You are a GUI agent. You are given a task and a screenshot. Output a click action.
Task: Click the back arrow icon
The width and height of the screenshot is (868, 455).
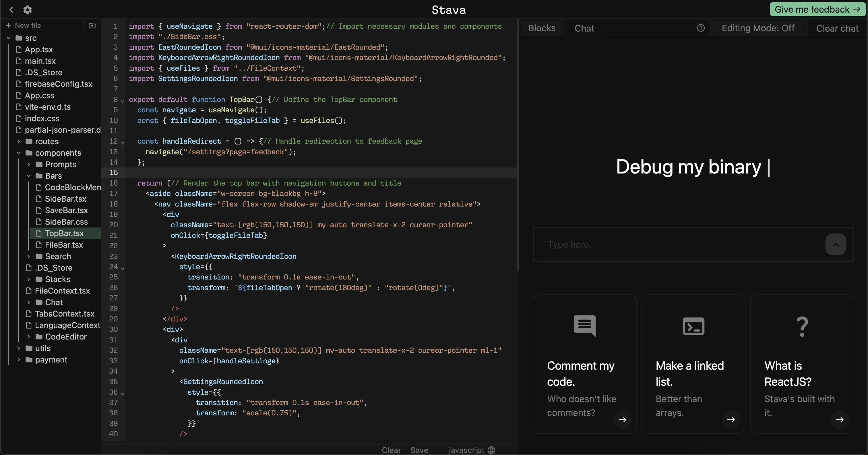(x=11, y=10)
